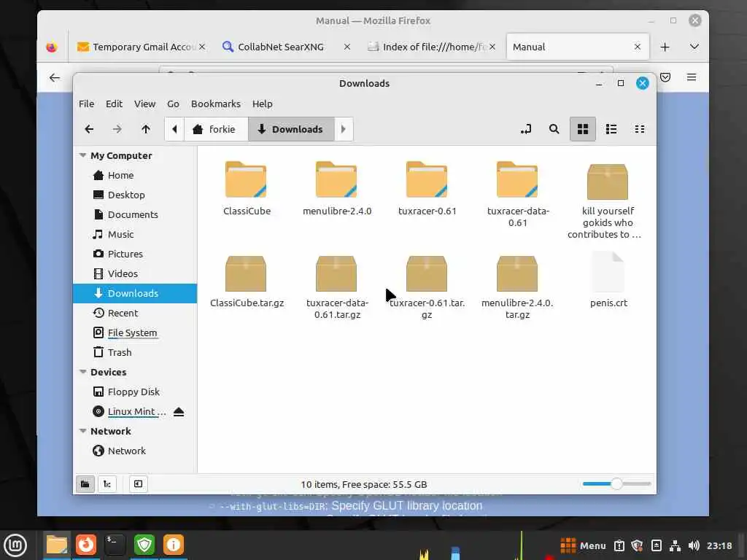
Task: Open Videos in the sidebar
Action: [x=135, y=273]
